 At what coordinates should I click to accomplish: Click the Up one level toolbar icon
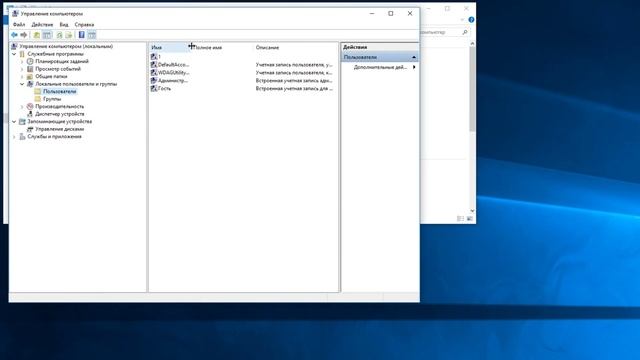point(37,35)
